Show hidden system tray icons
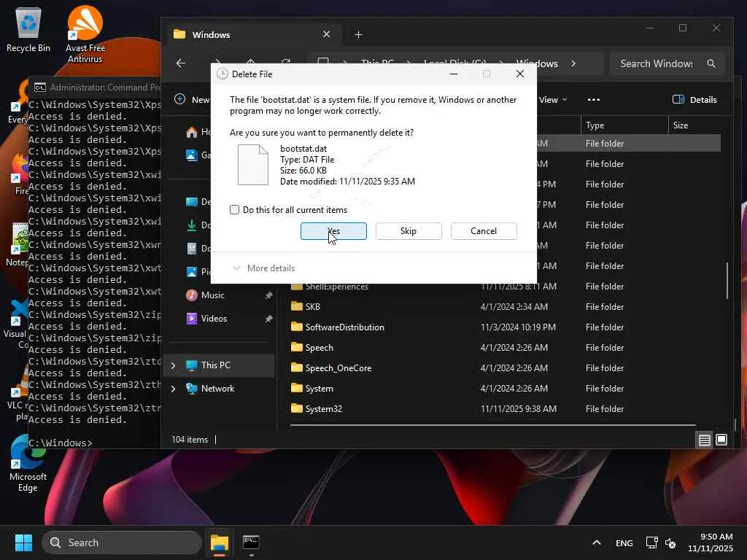747x560 pixels. 596,542
